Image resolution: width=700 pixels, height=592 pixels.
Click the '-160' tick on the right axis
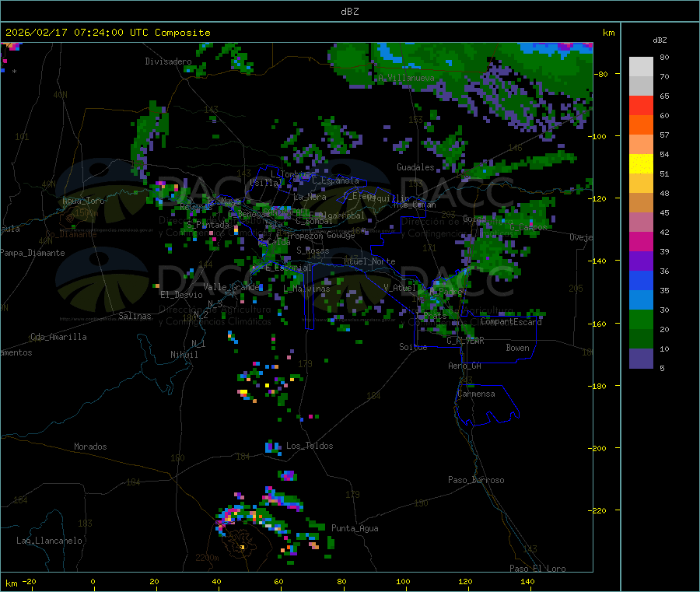coord(598,324)
